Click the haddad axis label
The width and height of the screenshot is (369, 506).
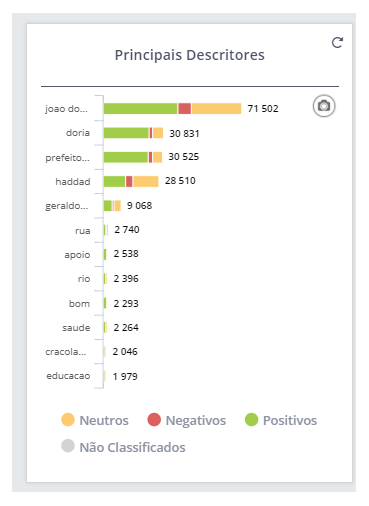pyautogui.click(x=73, y=182)
